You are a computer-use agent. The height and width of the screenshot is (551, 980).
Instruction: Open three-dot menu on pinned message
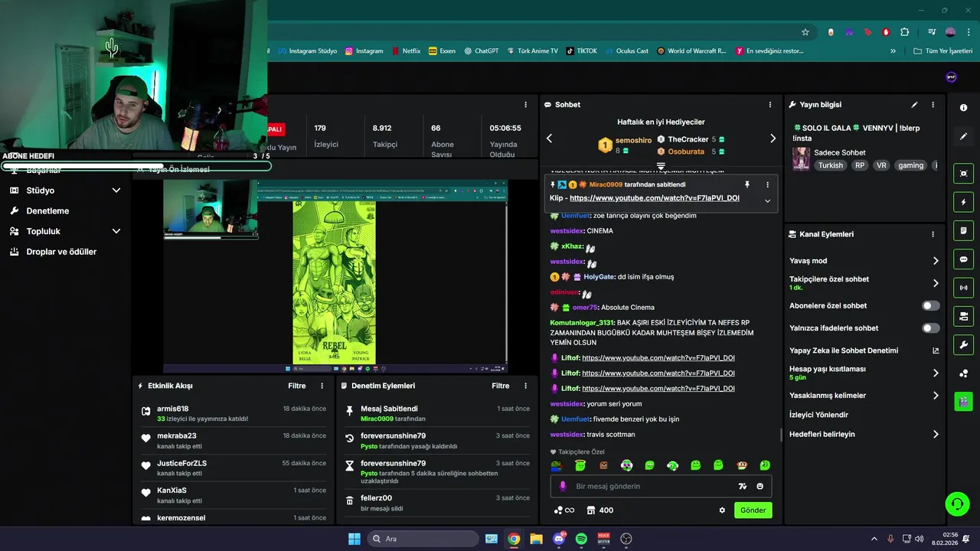[767, 184]
